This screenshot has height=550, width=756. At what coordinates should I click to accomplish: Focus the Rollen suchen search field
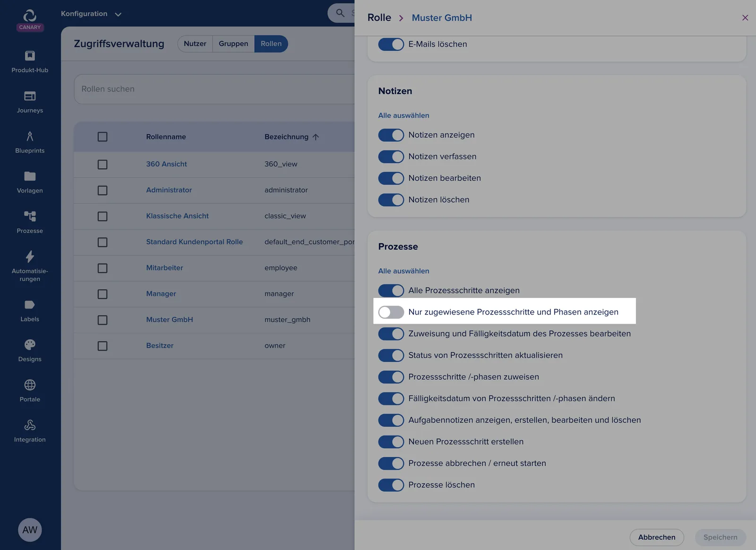[x=215, y=89]
